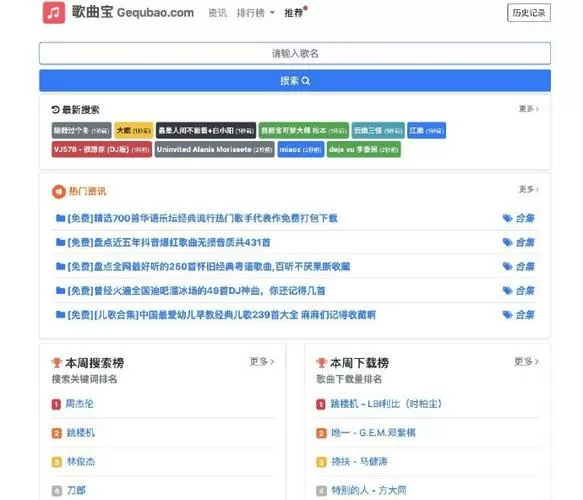Click rank 2 badge beside 跳楼机 keyword

(56, 433)
